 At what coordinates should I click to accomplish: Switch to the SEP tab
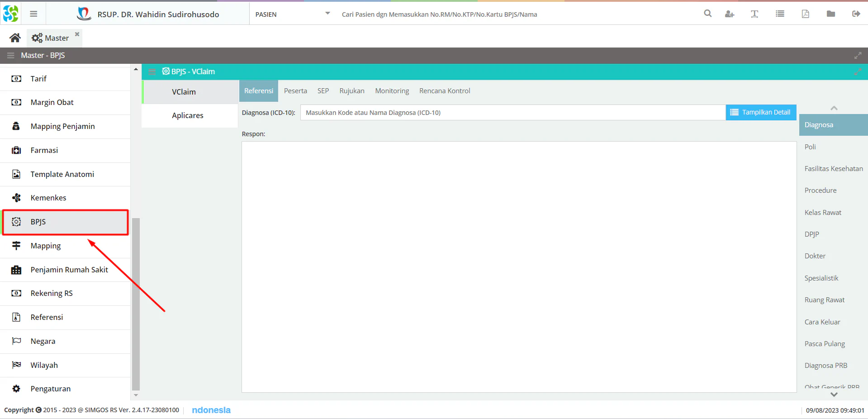[x=323, y=91]
